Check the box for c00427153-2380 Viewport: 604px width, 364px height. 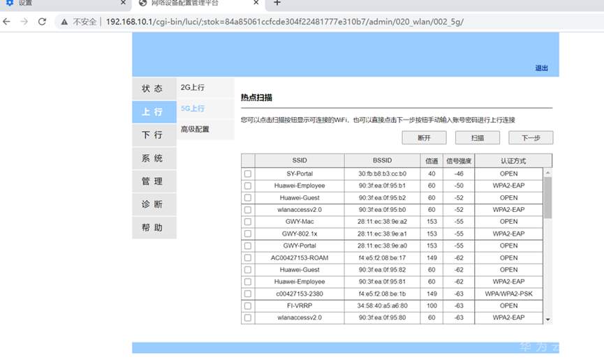tap(248, 294)
